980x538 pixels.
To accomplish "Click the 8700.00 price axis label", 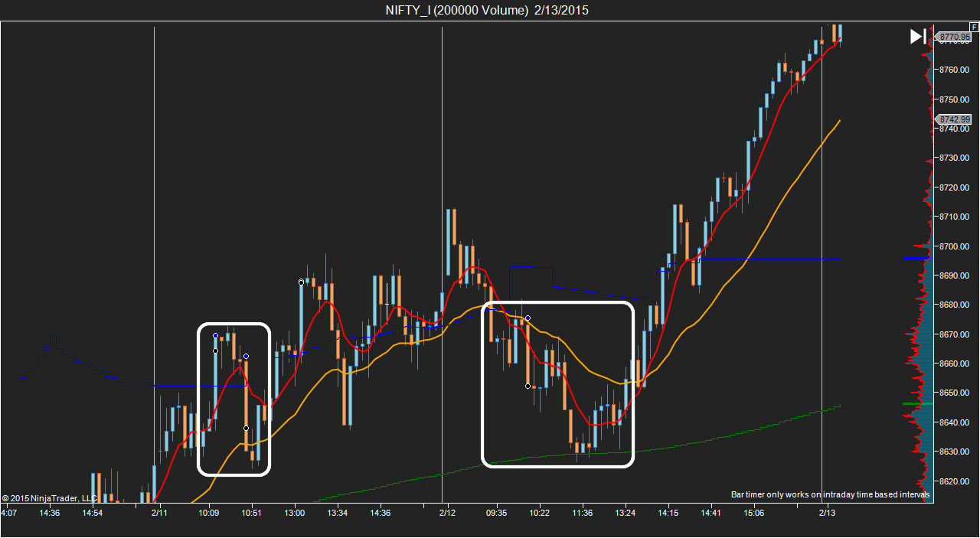I will tap(954, 246).
